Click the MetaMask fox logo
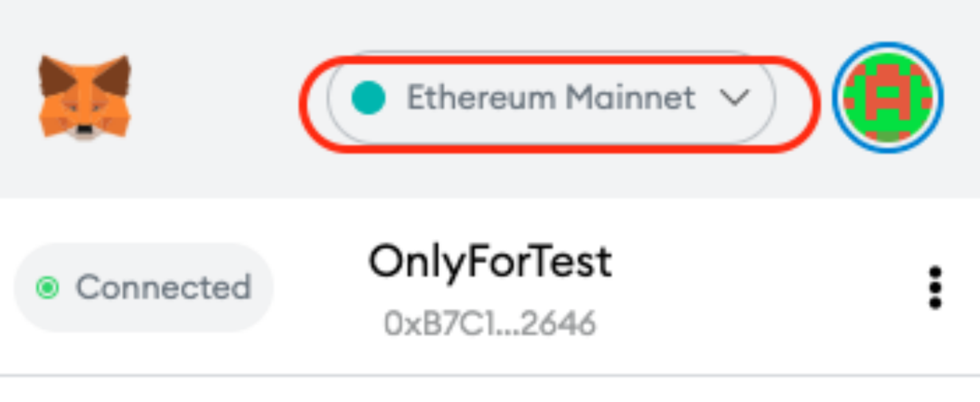The image size is (980, 402). click(x=84, y=98)
